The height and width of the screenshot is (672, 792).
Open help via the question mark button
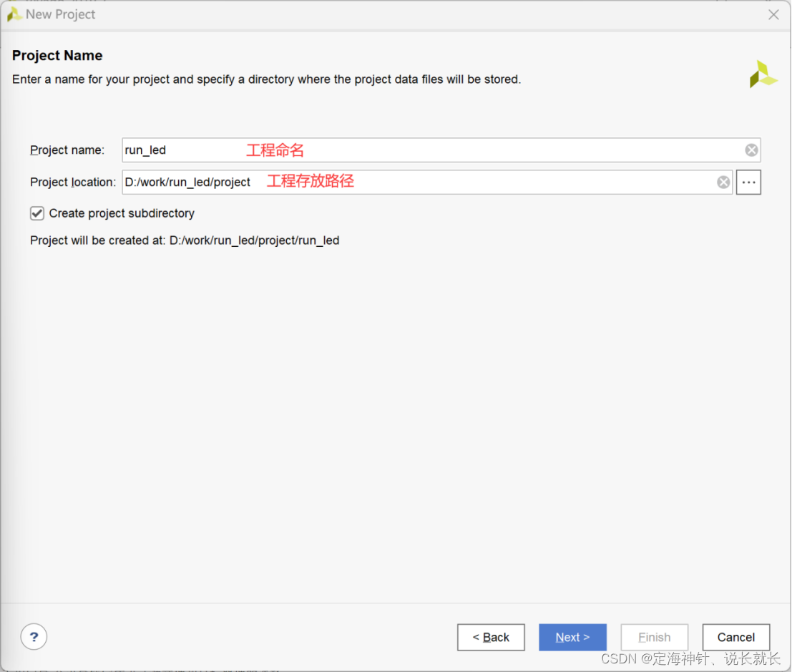point(34,637)
